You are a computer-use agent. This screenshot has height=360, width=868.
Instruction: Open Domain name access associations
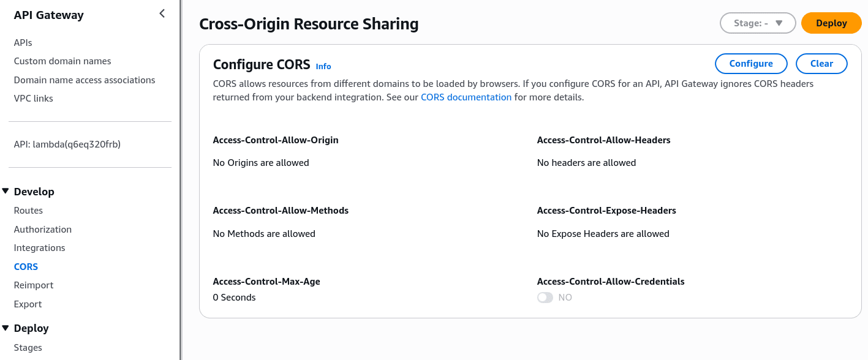(x=85, y=80)
